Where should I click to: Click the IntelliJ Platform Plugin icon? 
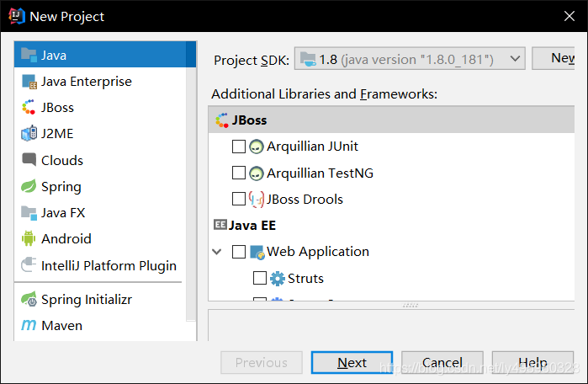click(x=29, y=265)
